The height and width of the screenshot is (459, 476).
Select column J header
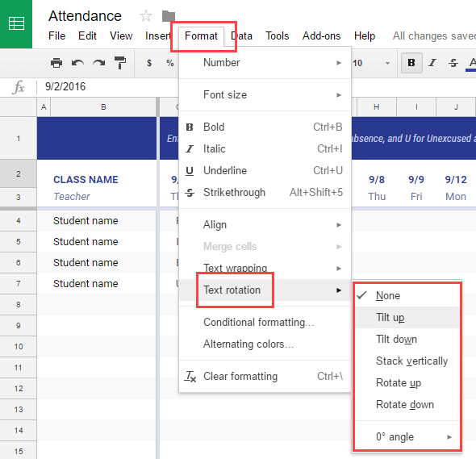tap(456, 106)
